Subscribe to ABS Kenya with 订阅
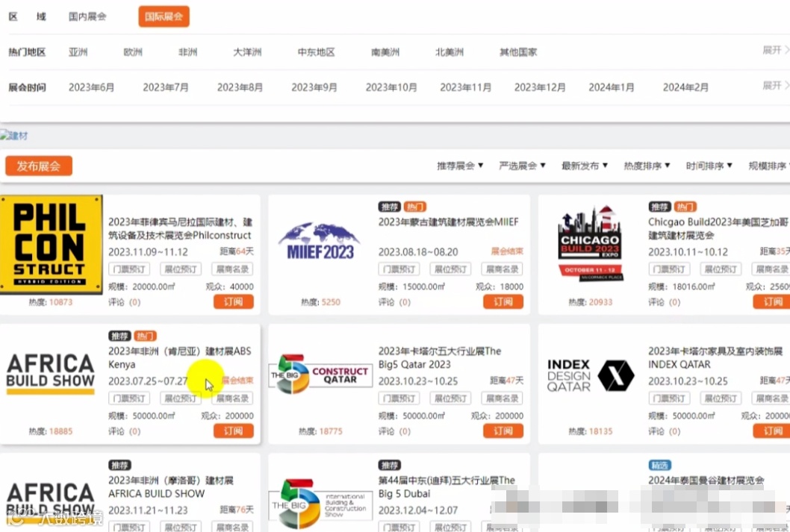This screenshot has width=790, height=532. tap(233, 431)
